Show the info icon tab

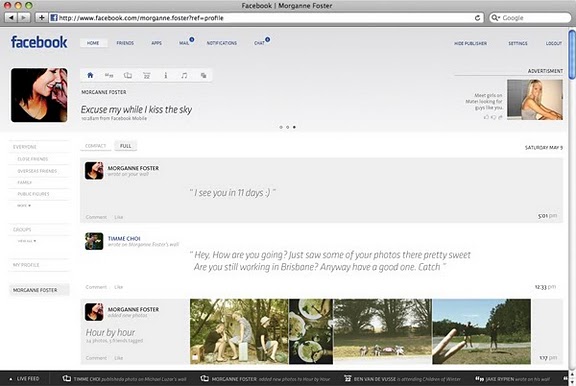(x=166, y=75)
